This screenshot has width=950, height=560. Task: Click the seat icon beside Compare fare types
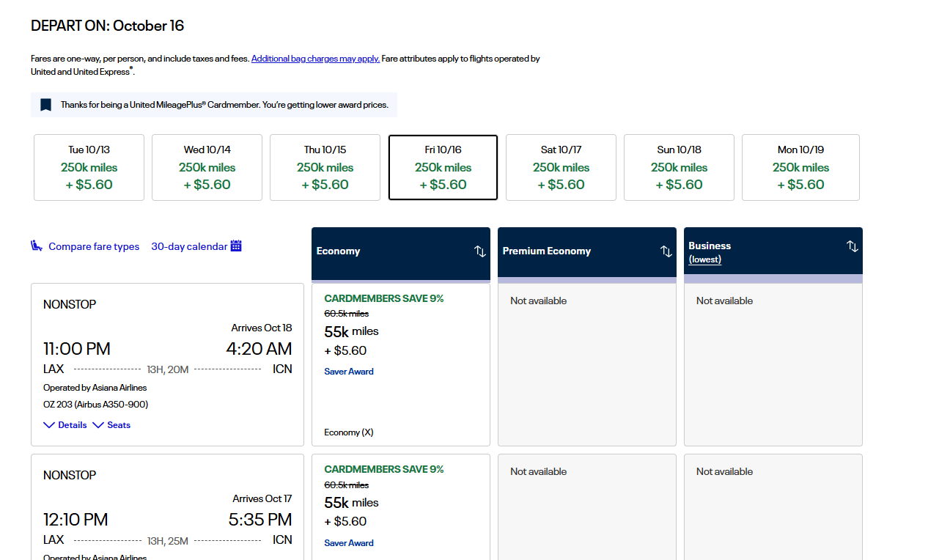pyautogui.click(x=37, y=246)
